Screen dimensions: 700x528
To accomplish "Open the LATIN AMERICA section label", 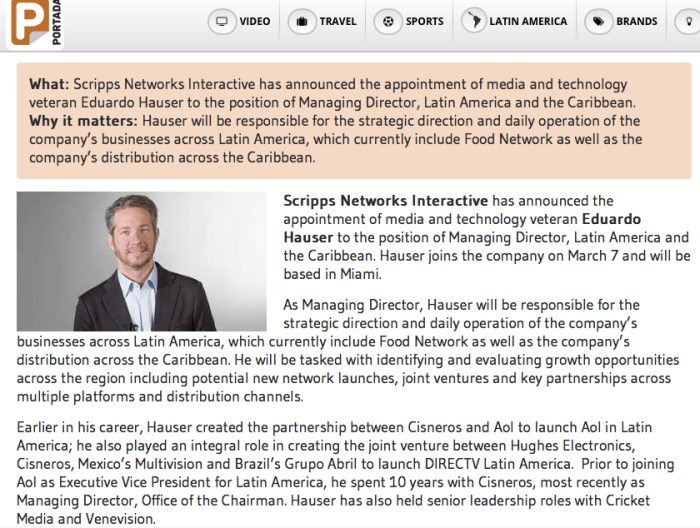I will (x=528, y=21).
